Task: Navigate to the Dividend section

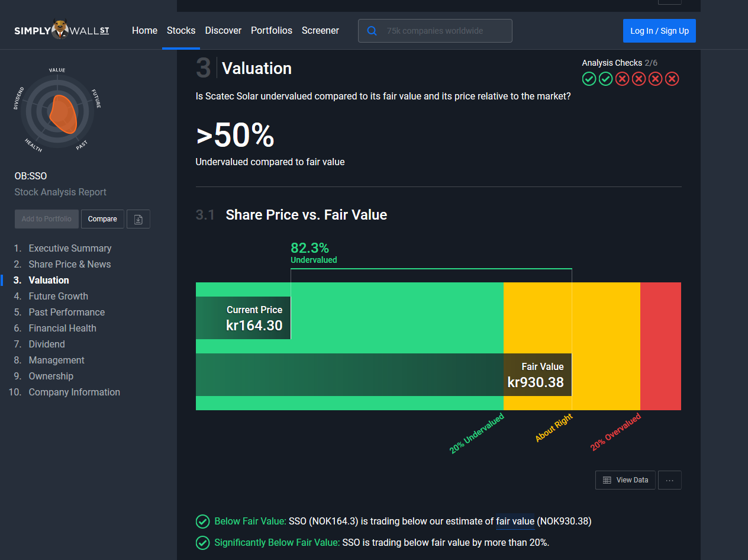Action: coord(47,344)
